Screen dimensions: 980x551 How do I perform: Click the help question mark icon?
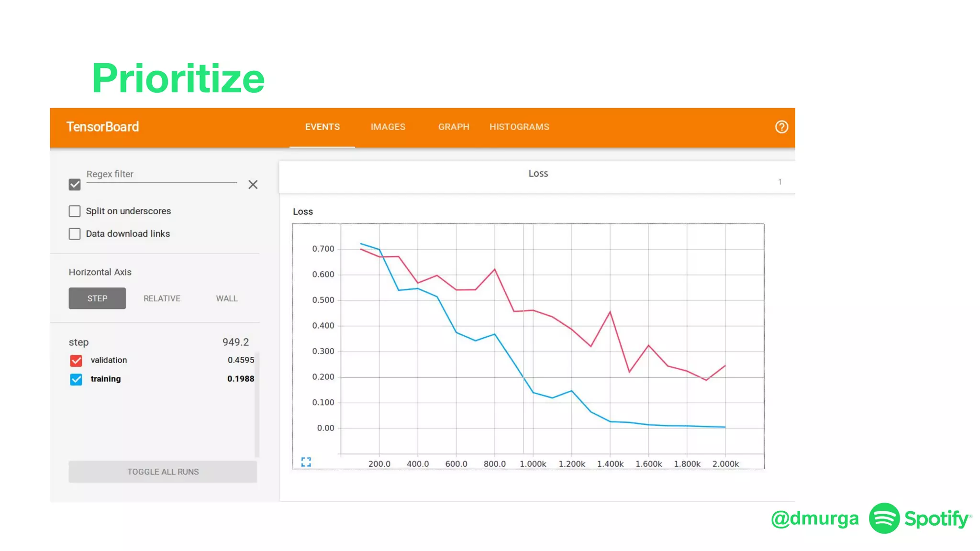coord(781,127)
